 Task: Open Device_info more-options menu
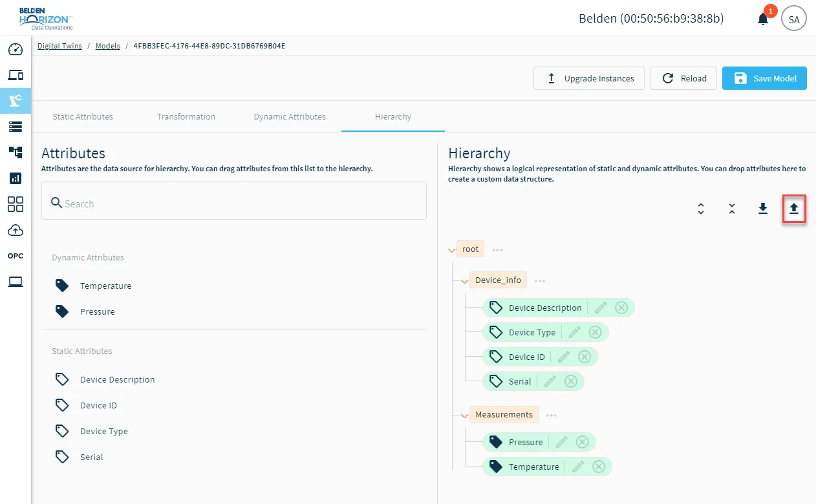coord(540,280)
